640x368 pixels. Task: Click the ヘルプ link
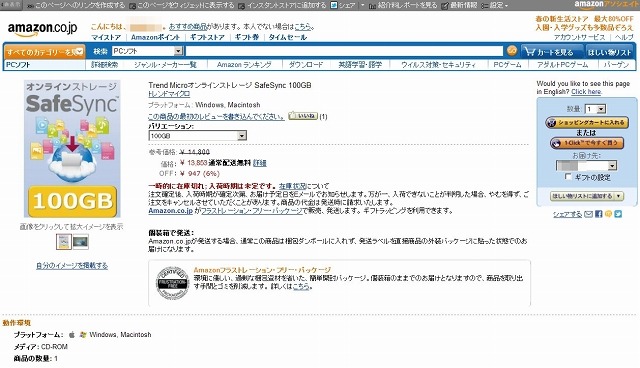[x=624, y=37]
